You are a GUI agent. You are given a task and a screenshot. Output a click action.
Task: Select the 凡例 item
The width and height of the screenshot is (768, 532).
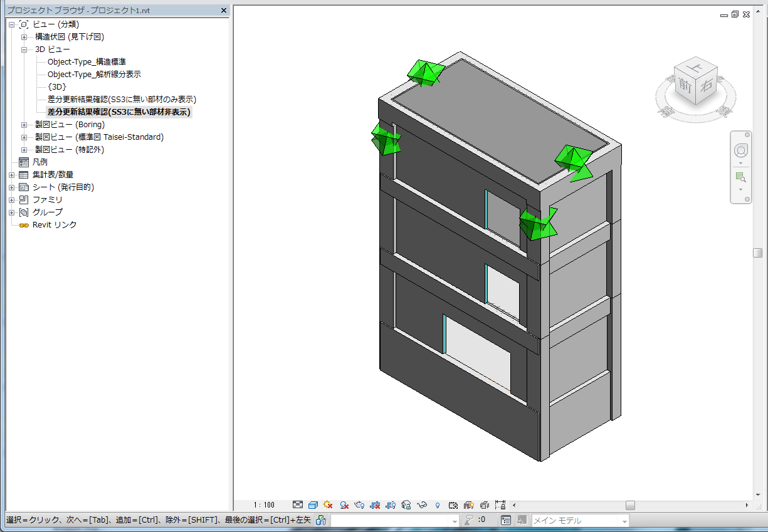coord(40,162)
